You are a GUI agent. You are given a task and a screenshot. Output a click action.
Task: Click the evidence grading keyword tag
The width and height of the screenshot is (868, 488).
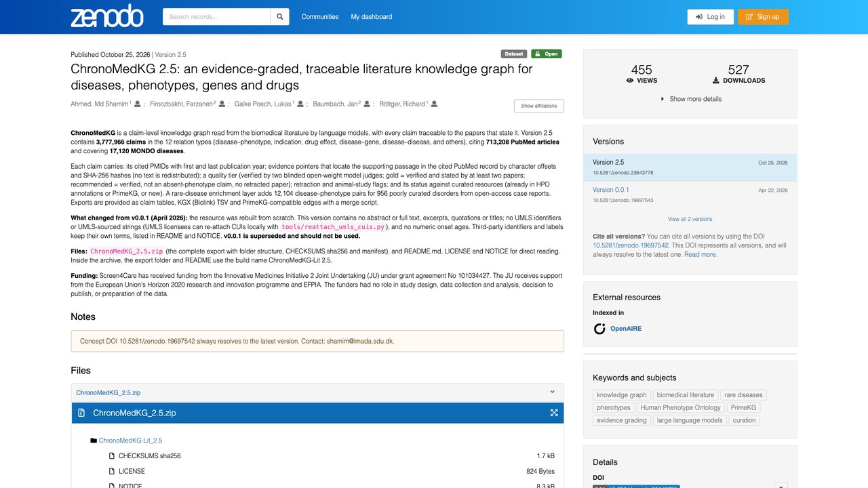(x=622, y=420)
